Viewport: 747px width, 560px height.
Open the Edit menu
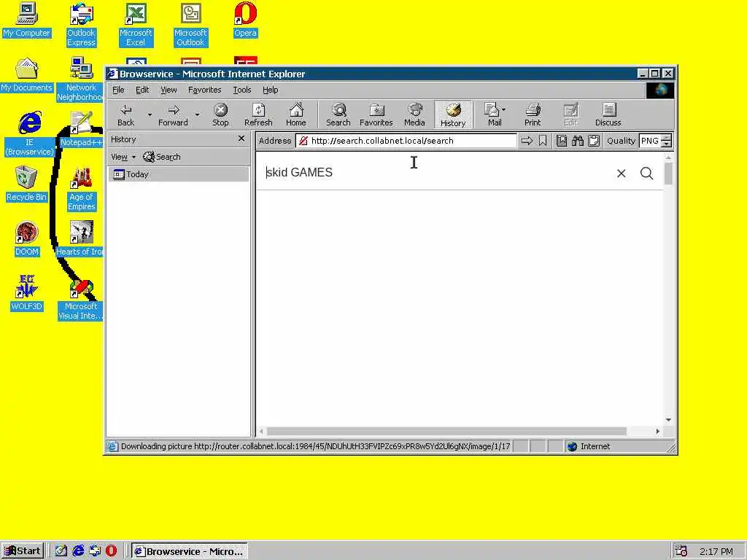coord(142,90)
